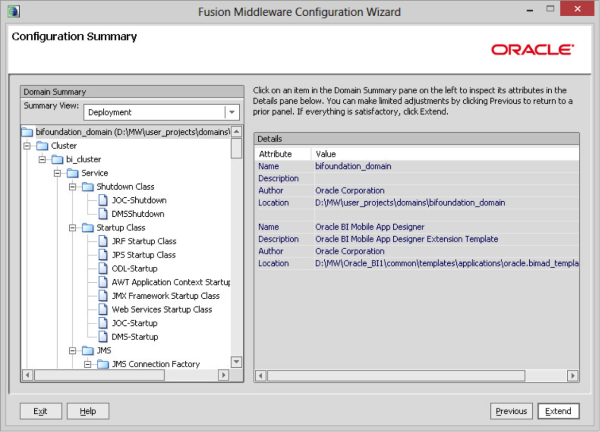Screen dimensions: 600x432
Task: Click the bifoundation_domain root node icon
Action: [x=27, y=131]
